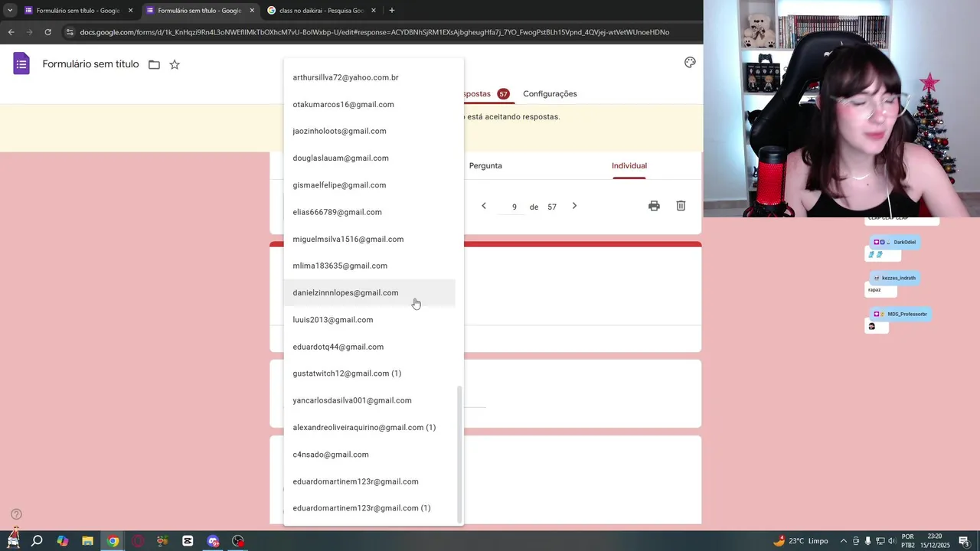Image resolution: width=980 pixels, height=551 pixels.
Task: Open Windows Start button
Action: click(13, 540)
